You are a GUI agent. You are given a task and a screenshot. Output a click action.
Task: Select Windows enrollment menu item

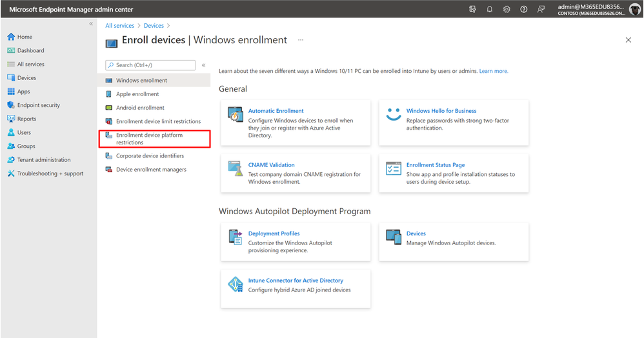[x=154, y=80]
